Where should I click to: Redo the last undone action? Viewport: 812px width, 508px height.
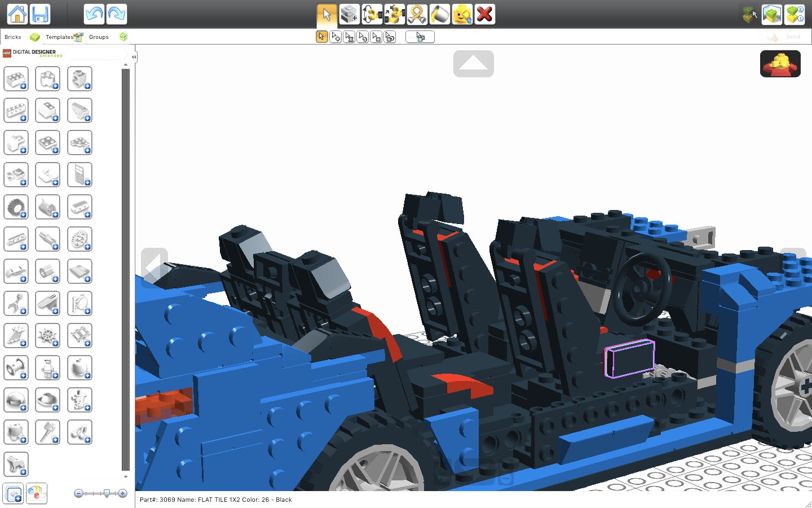117,14
